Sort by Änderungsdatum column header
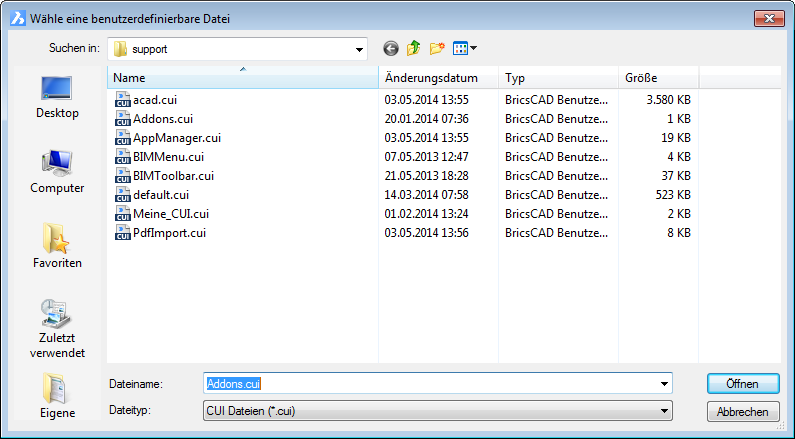Viewport: 795px width, 439px height. [x=438, y=78]
